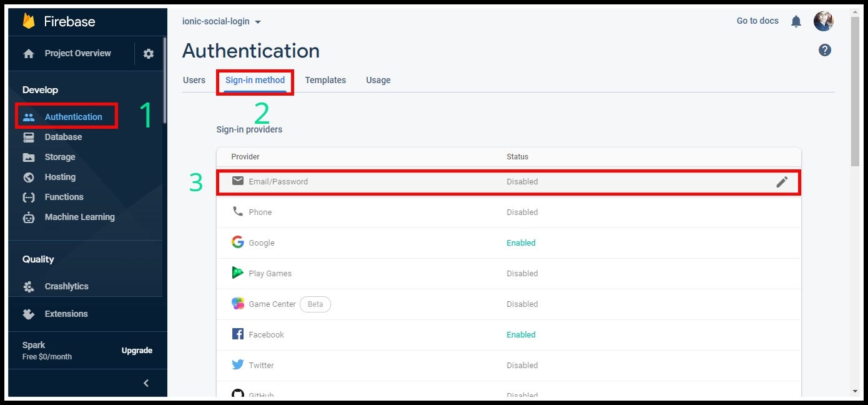Select the Email/Password provider name

(x=278, y=181)
